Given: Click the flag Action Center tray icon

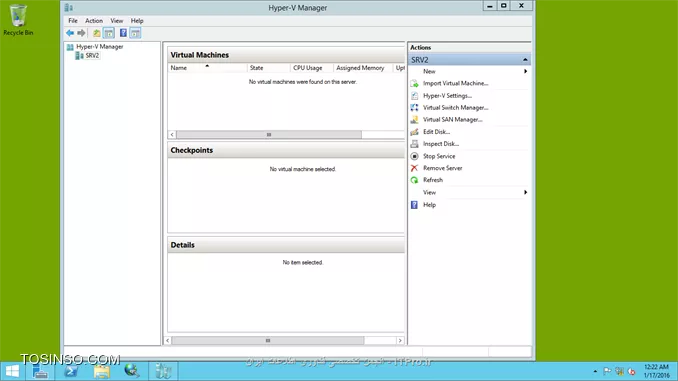Looking at the screenshot, I should (x=607, y=371).
